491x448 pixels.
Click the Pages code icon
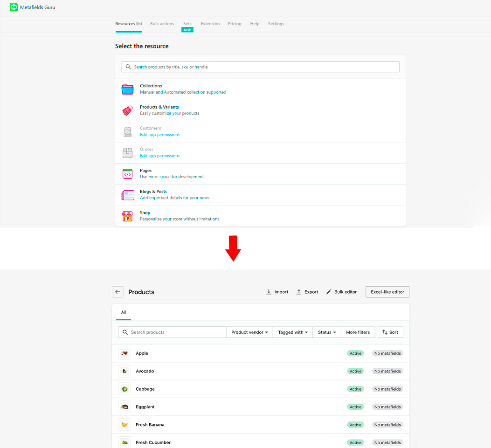(127, 174)
